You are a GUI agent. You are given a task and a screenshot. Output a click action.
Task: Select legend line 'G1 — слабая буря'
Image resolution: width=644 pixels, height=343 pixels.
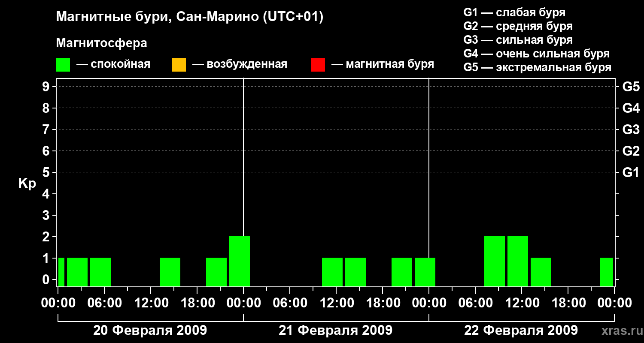pyautogui.click(x=514, y=12)
